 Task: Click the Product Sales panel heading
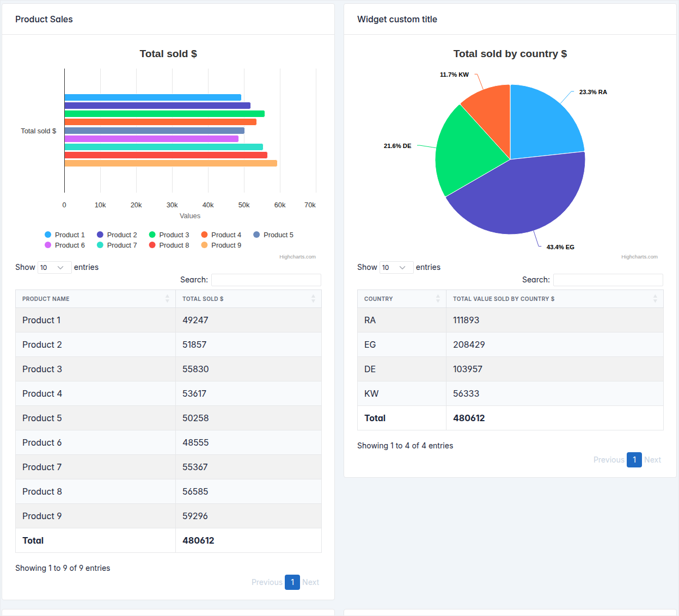(x=44, y=19)
